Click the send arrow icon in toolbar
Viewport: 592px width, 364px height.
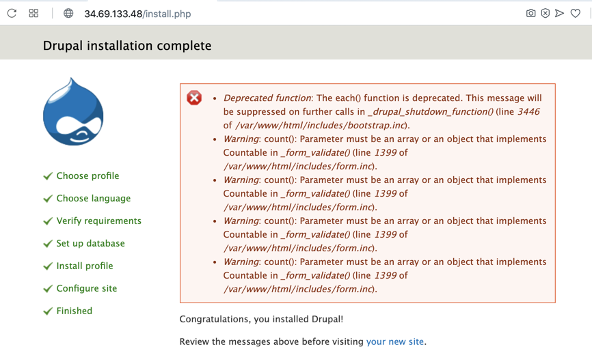click(x=559, y=13)
